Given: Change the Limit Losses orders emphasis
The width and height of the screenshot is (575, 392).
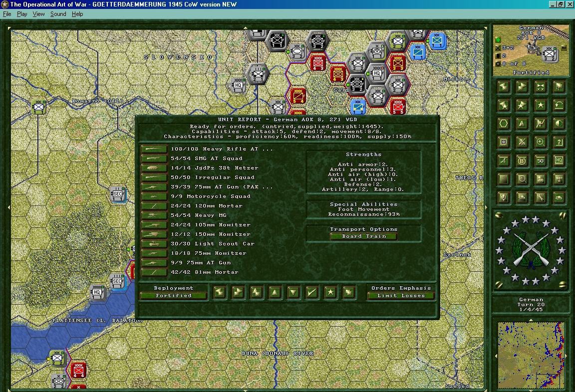Looking at the screenshot, I should tap(401, 295).
